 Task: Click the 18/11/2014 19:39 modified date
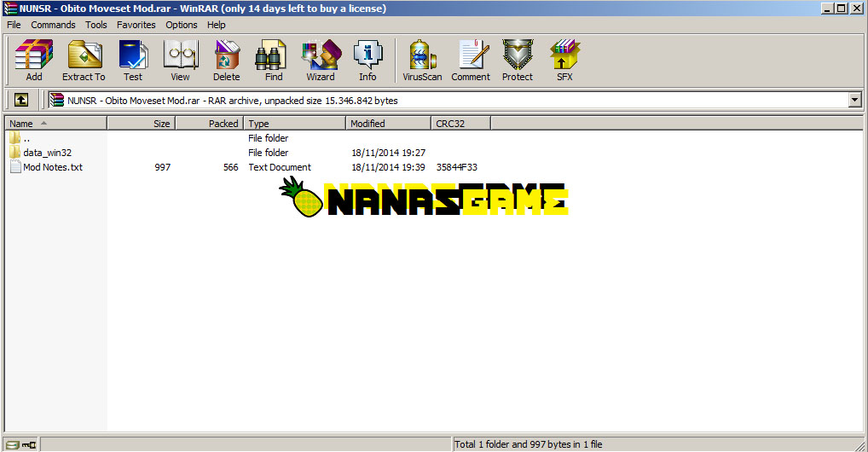[x=389, y=167]
